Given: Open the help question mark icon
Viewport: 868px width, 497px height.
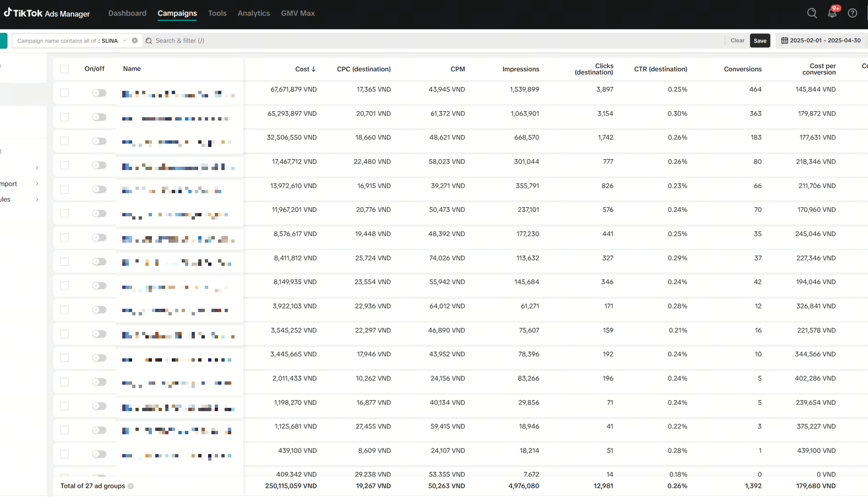Looking at the screenshot, I should click(852, 13).
